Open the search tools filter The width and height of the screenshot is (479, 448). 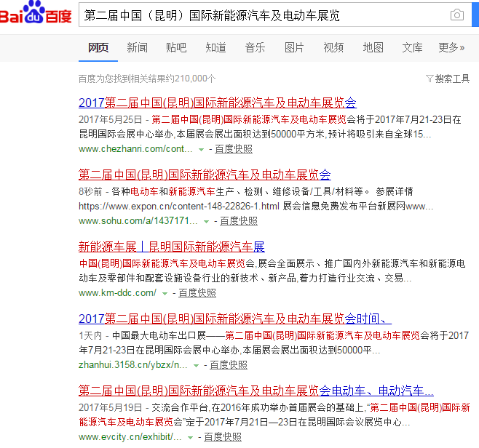[x=448, y=79]
